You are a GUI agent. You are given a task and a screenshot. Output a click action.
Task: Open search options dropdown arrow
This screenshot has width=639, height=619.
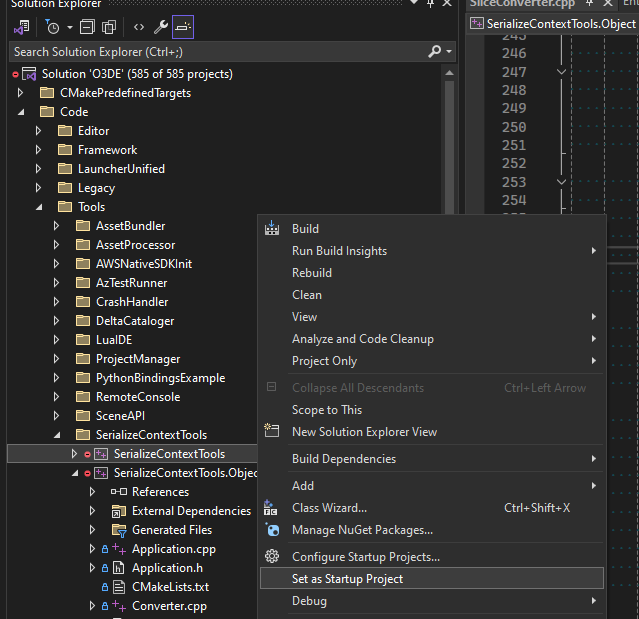click(449, 51)
